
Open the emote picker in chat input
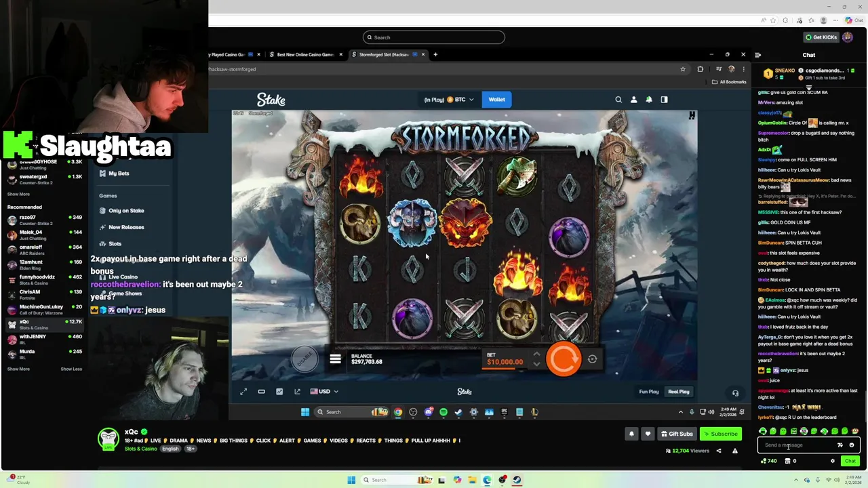coord(852,445)
